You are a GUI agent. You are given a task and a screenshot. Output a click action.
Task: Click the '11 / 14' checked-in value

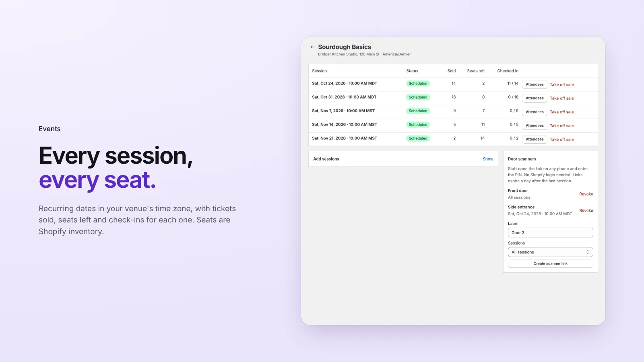(x=513, y=83)
